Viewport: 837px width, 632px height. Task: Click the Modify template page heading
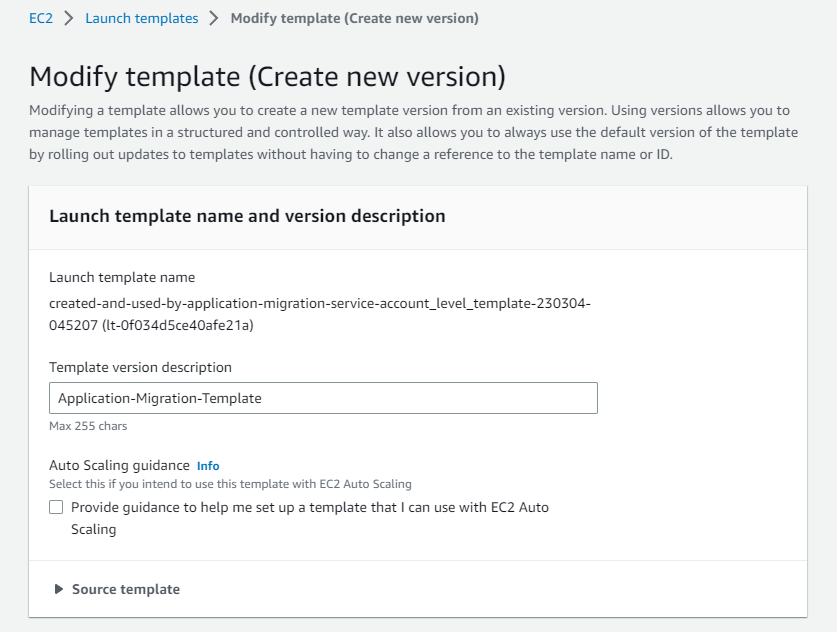[267, 76]
